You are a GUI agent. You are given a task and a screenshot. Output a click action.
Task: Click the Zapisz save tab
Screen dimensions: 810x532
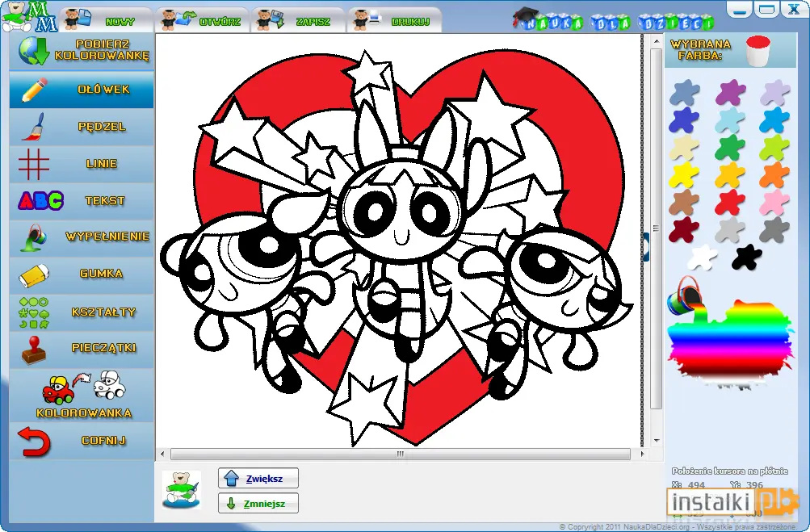[298, 20]
